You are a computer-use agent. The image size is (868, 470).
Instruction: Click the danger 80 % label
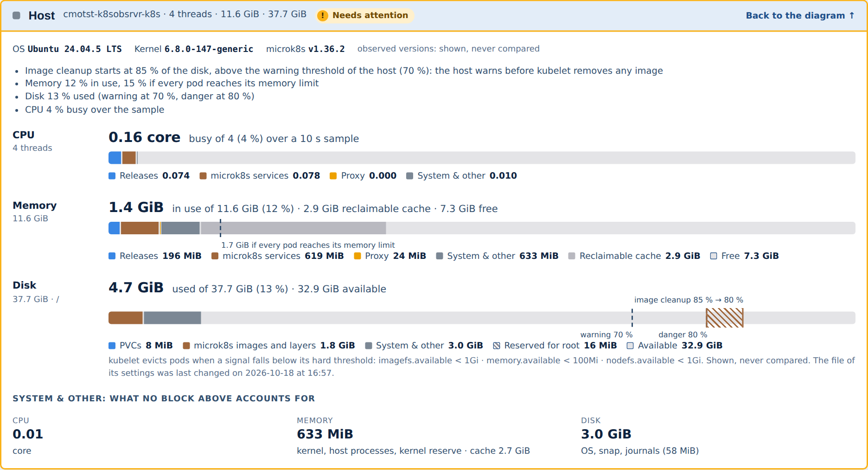pyautogui.click(x=683, y=335)
